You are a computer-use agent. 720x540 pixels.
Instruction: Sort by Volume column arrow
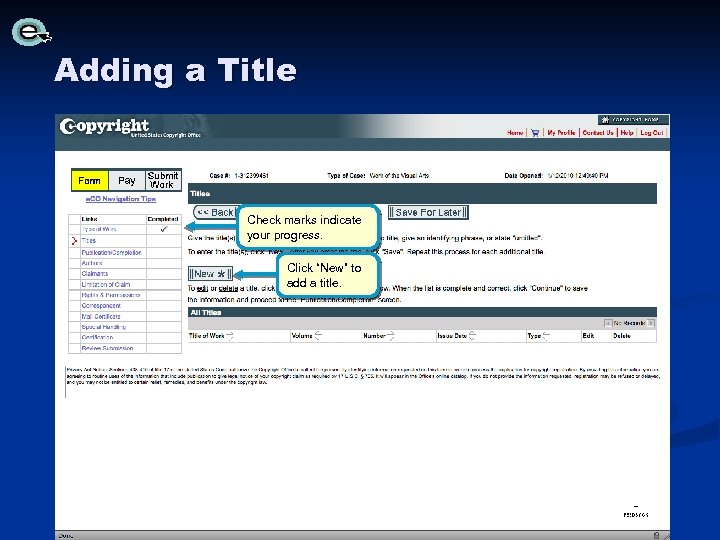tap(318, 336)
